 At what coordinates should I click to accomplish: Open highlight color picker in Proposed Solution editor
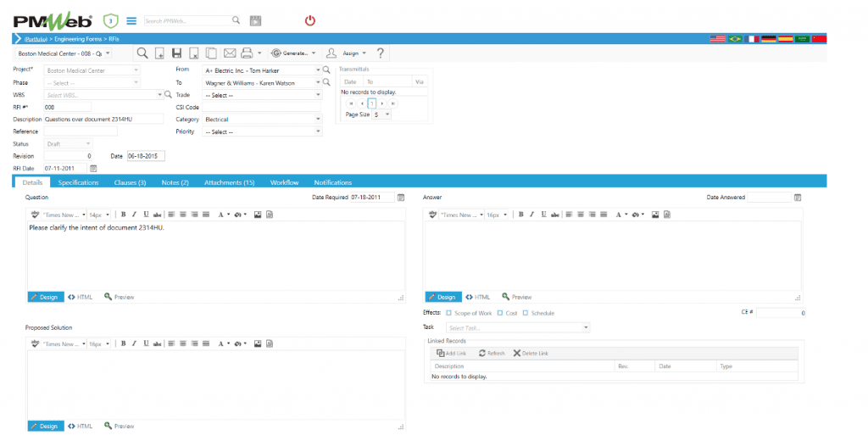pos(240,343)
